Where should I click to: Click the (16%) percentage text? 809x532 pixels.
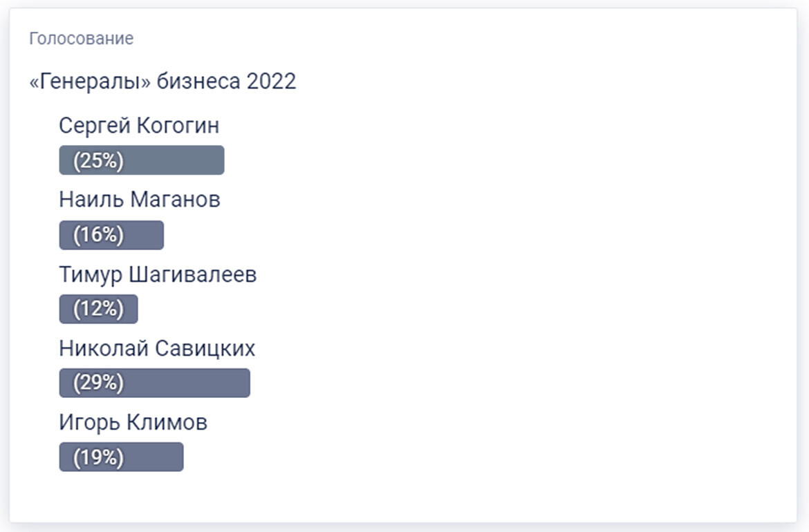(98, 235)
